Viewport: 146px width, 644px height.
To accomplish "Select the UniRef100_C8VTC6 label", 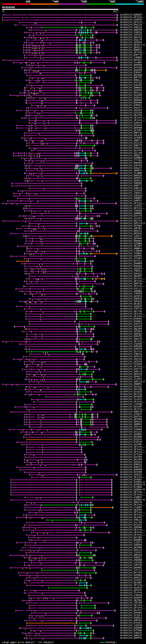I will 131,35.
